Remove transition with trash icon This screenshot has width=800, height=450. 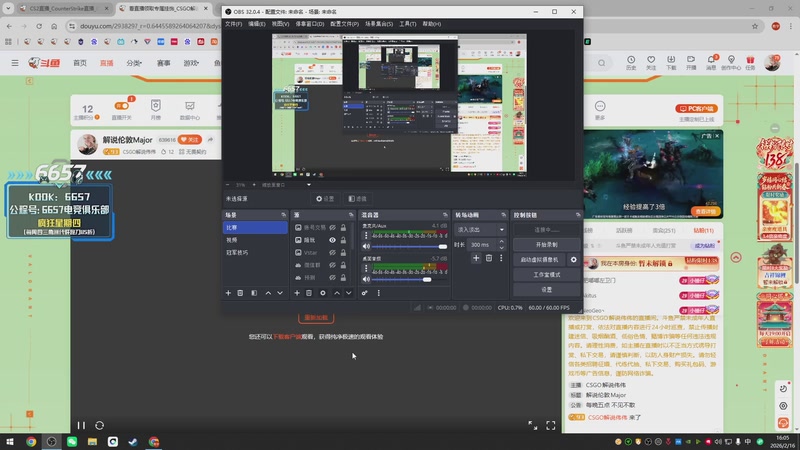[x=489, y=258]
